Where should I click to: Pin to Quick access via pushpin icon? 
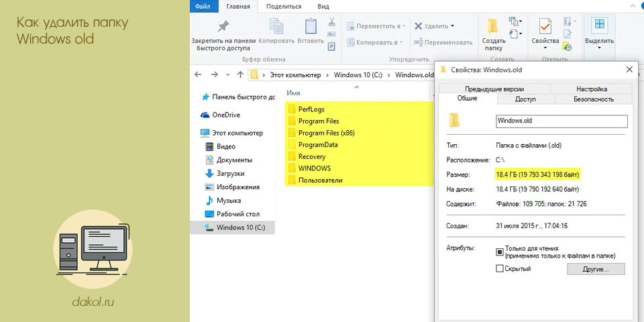[x=223, y=27]
